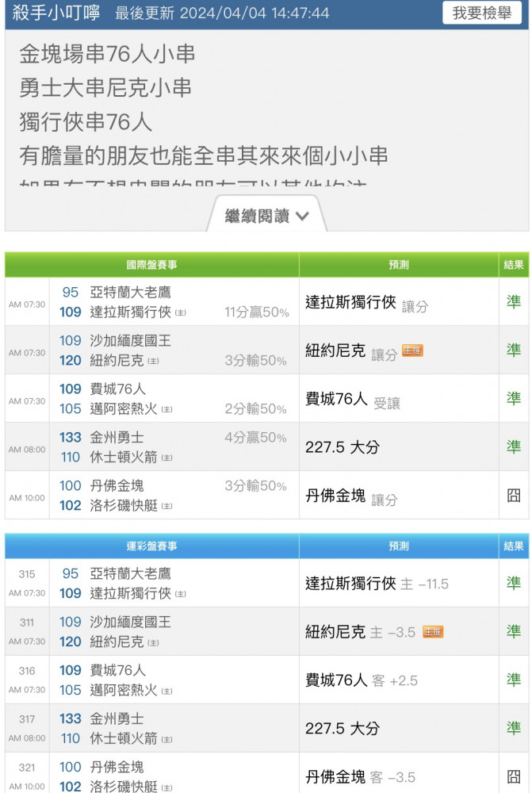532x793 pixels.
Task: Open 沙加緬度國王 team in 國際盤 table
Action: 131,340
